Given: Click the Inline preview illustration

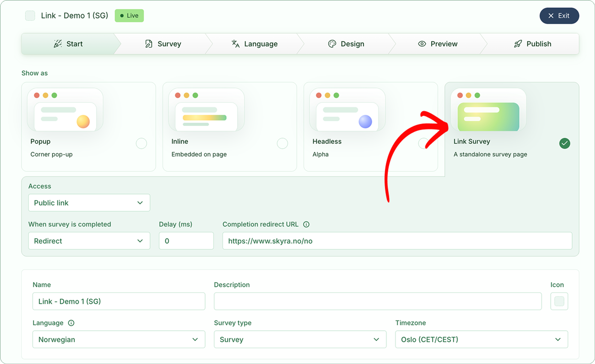Looking at the screenshot, I should tap(206, 109).
